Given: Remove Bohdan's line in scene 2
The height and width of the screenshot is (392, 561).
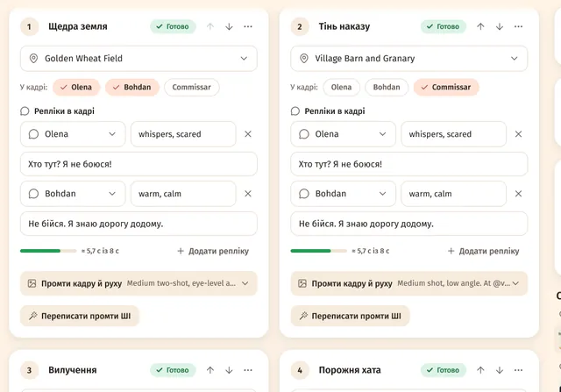Looking at the screenshot, I should (518, 194).
